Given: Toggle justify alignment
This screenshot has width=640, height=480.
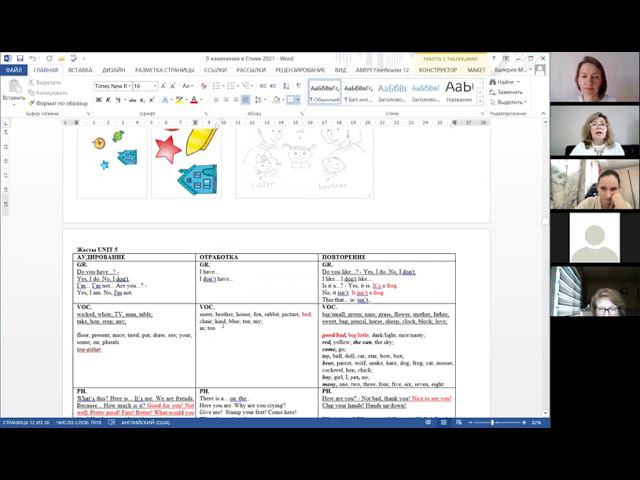Looking at the screenshot, I should 246,100.
